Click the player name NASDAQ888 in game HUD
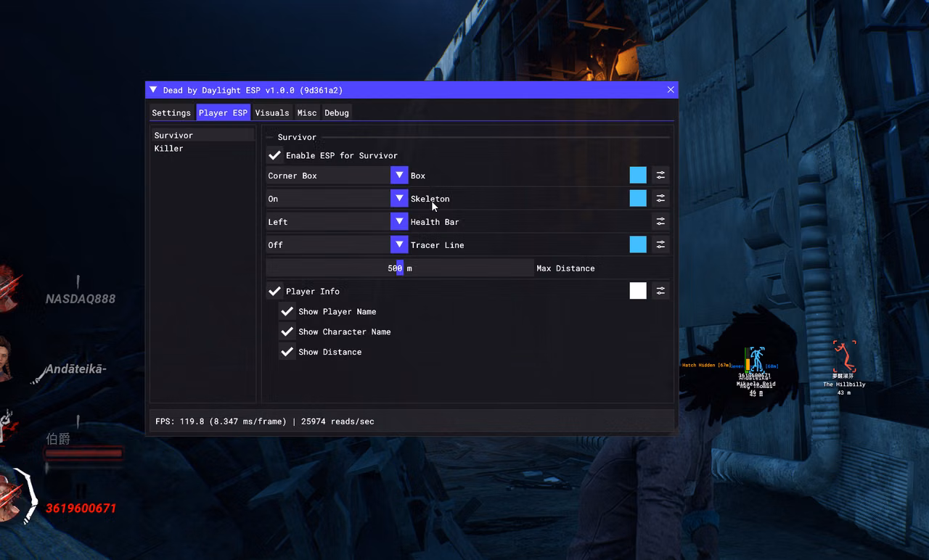This screenshot has width=929, height=560. click(81, 299)
